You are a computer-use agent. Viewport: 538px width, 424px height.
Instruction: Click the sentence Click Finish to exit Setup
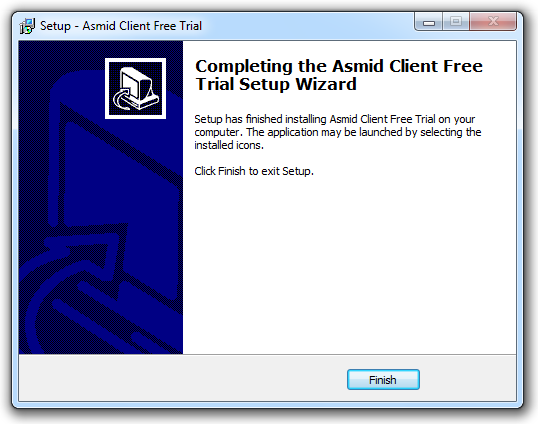click(x=254, y=171)
